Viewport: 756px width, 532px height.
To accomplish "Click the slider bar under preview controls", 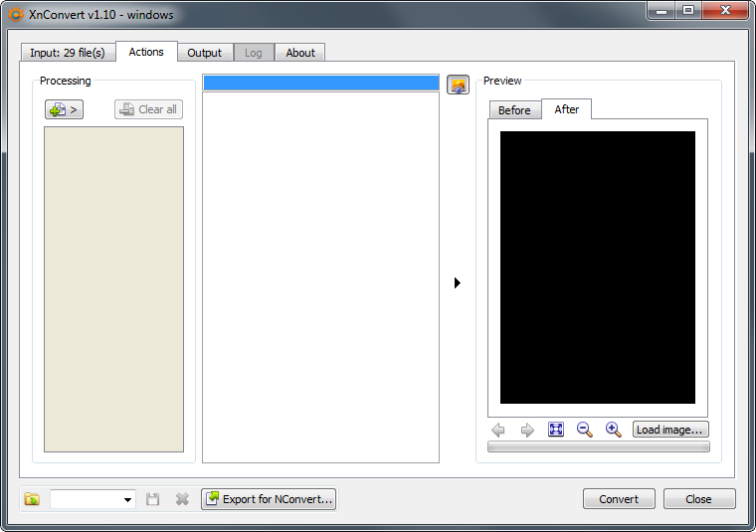I will click(598, 447).
